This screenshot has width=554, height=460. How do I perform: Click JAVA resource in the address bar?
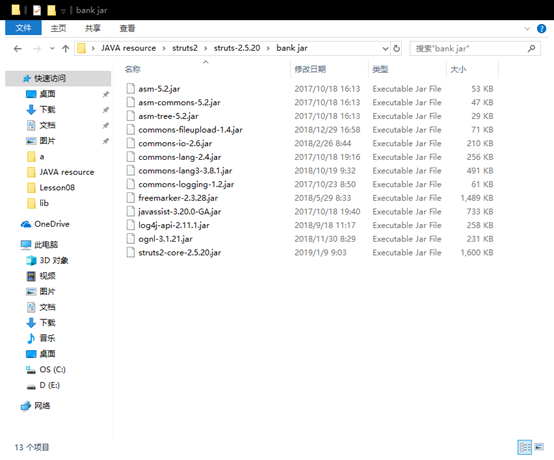128,48
